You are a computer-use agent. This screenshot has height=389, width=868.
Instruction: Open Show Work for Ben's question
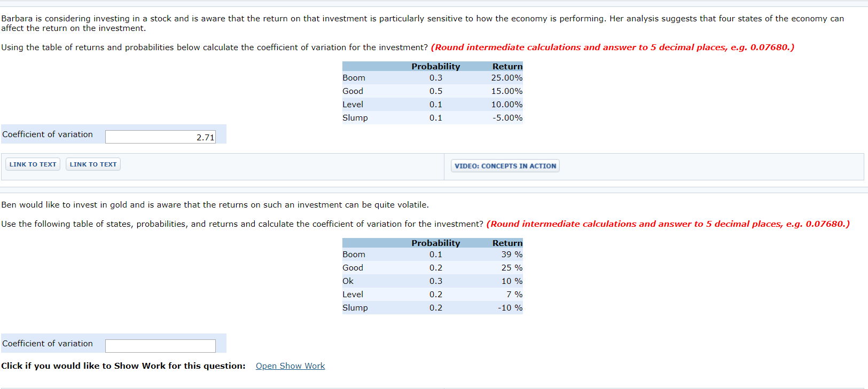click(290, 366)
